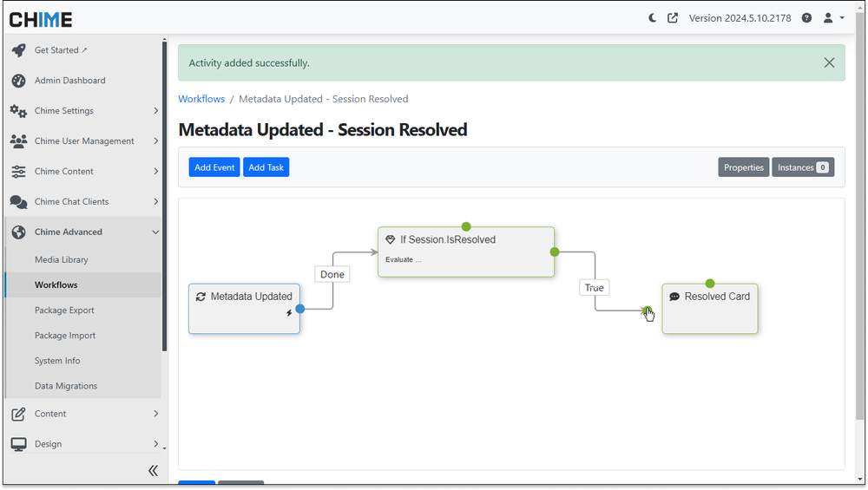868x490 pixels.
Task: Open Media Library
Action: point(61,260)
